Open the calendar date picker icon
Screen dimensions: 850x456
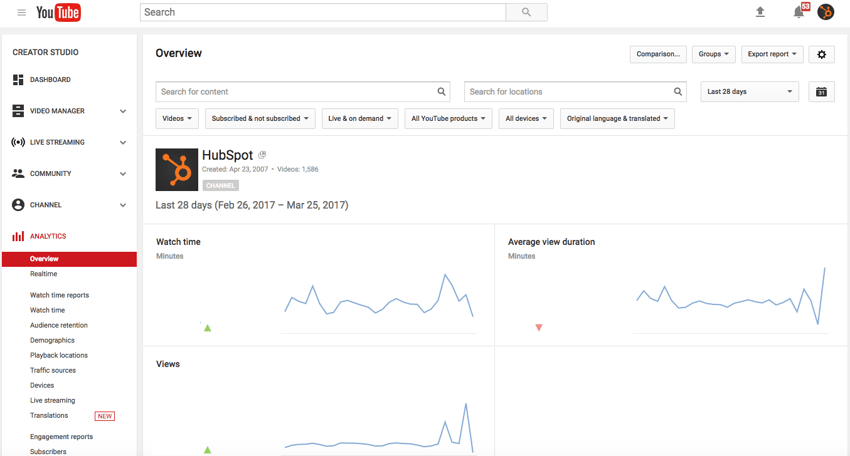click(x=821, y=92)
